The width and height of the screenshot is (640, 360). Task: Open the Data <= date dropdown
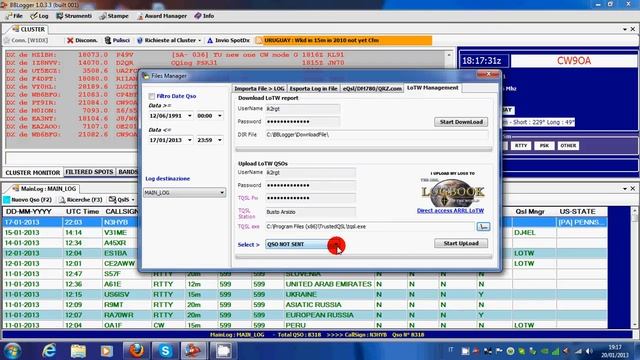(189, 140)
